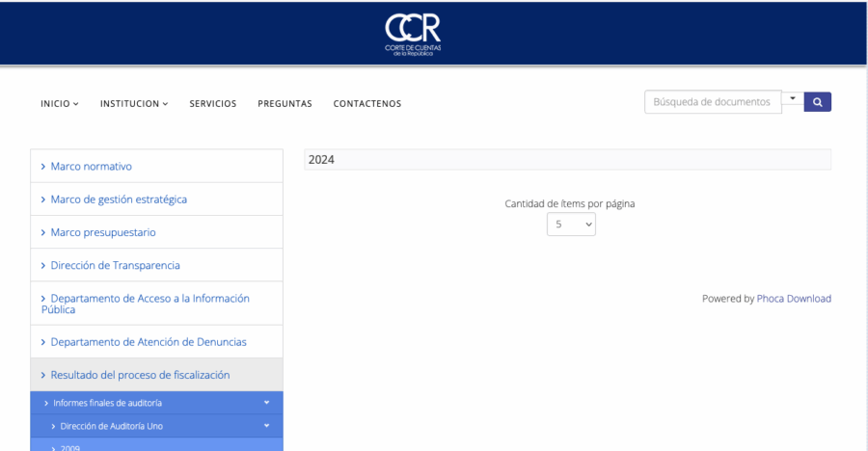Navigate to CONTACTENOS

click(367, 104)
